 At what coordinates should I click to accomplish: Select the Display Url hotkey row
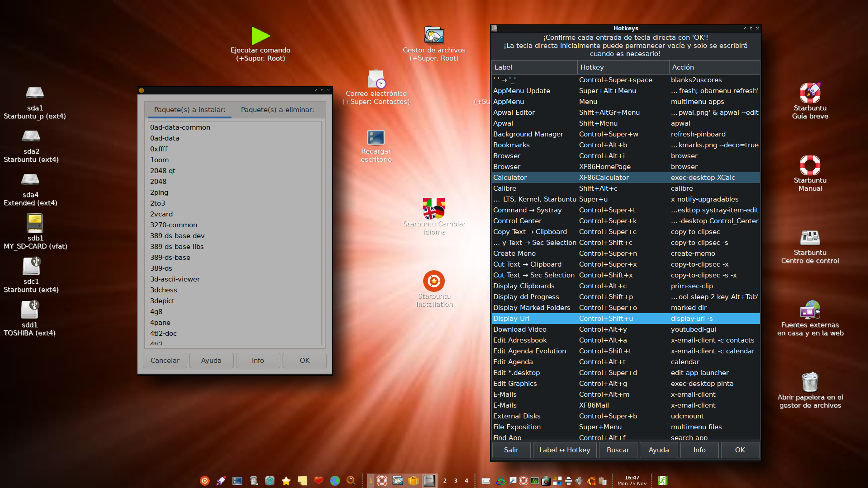pyautogui.click(x=626, y=319)
